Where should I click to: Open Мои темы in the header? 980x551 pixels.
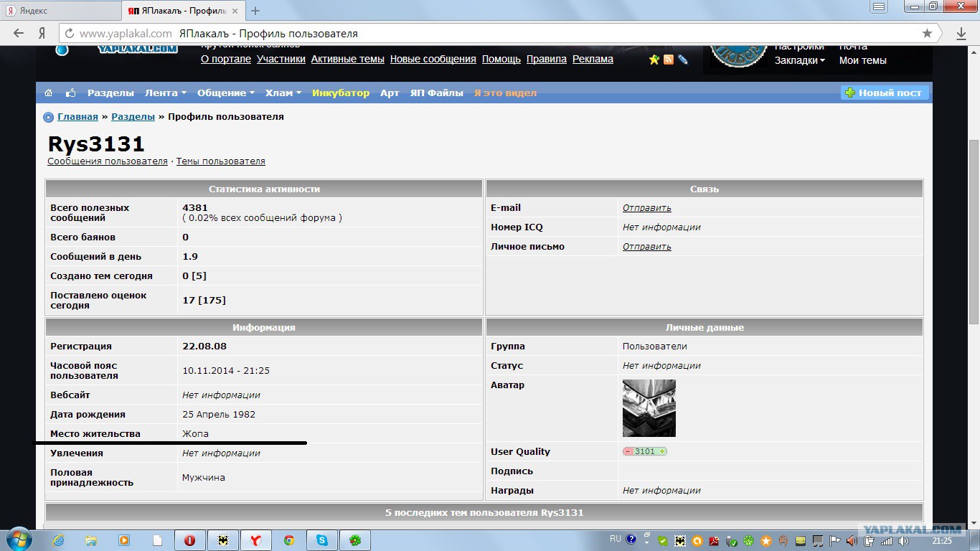tap(863, 60)
